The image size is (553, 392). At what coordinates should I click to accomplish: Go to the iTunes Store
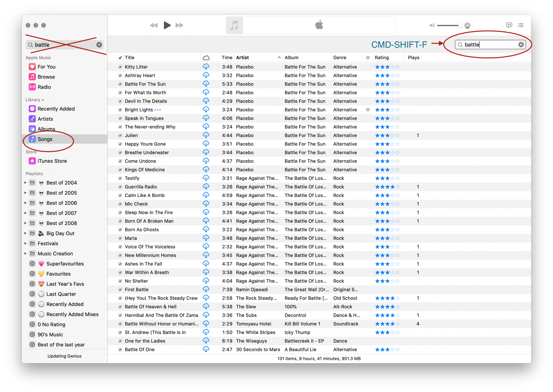[52, 161]
